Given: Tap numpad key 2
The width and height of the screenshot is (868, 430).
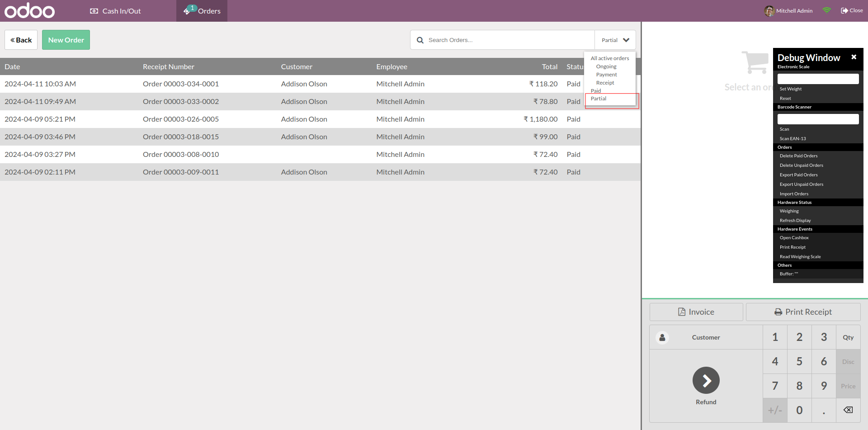Looking at the screenshot, I should pos(799,337).
